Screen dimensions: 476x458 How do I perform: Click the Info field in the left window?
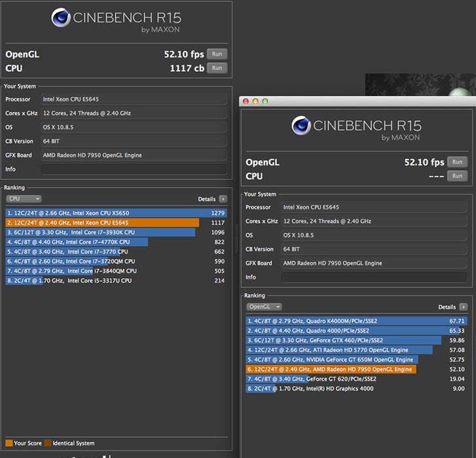[134, 169]
